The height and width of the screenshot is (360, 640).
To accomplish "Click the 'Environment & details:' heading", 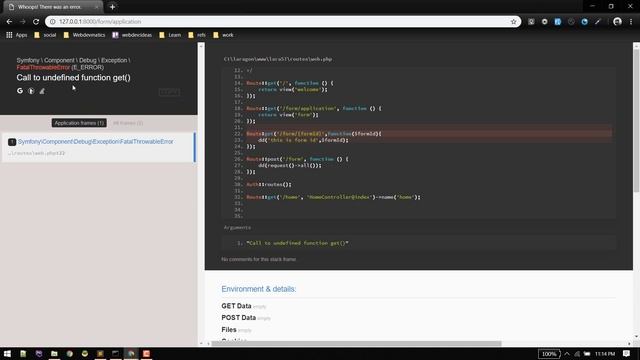I will (x=258, y=289).
